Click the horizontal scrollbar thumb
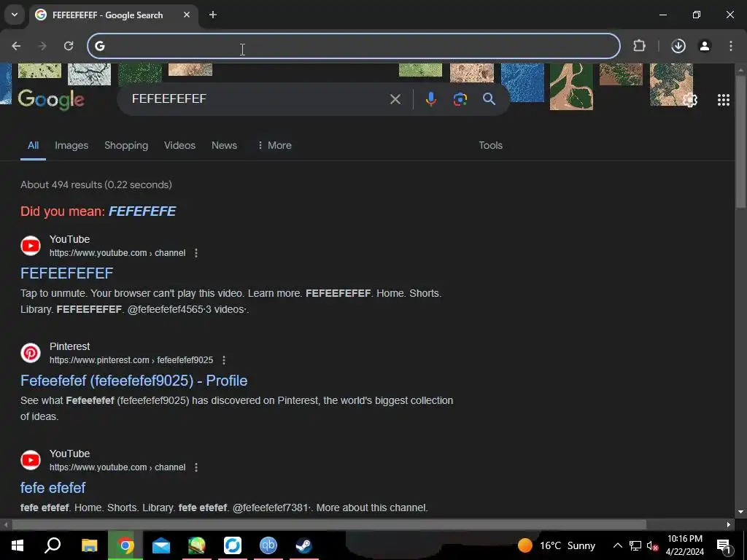Viewport: 747px width, 560px height. 329,525
